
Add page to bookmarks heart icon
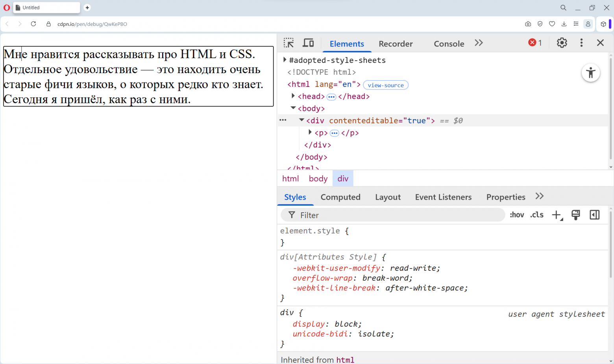pyautogui.click(x=552, y=24)
